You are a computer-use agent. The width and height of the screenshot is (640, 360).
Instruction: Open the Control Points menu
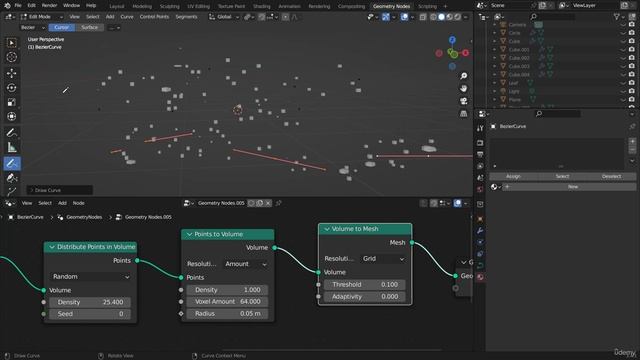154,17
